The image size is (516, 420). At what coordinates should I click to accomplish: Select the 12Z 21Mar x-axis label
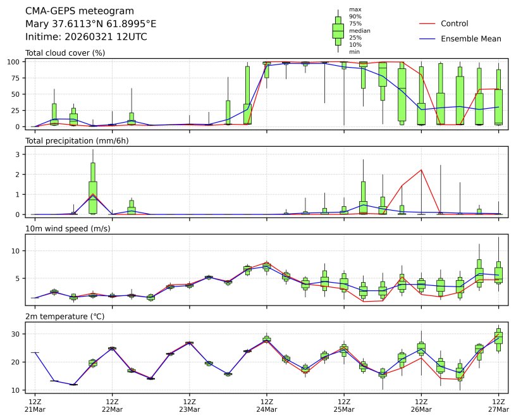point(35,405)
